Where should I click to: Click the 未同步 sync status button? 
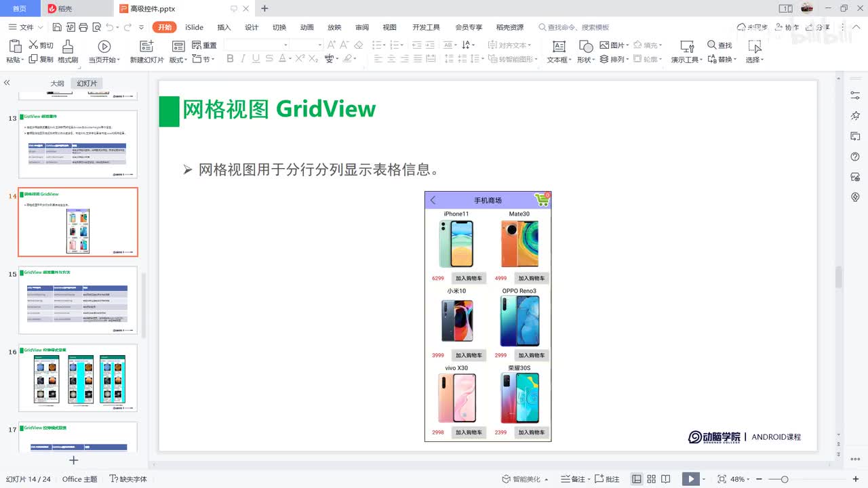pyautogui.click(x=753, y=27)
